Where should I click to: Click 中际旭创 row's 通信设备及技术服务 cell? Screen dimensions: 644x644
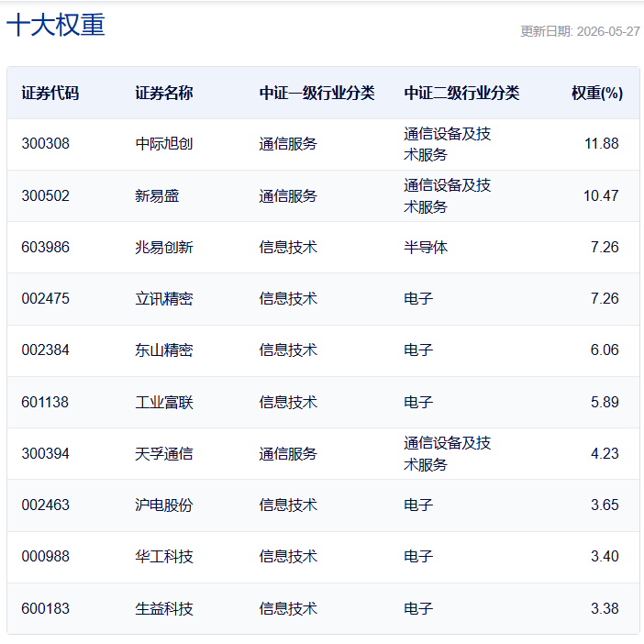point(448,144)
